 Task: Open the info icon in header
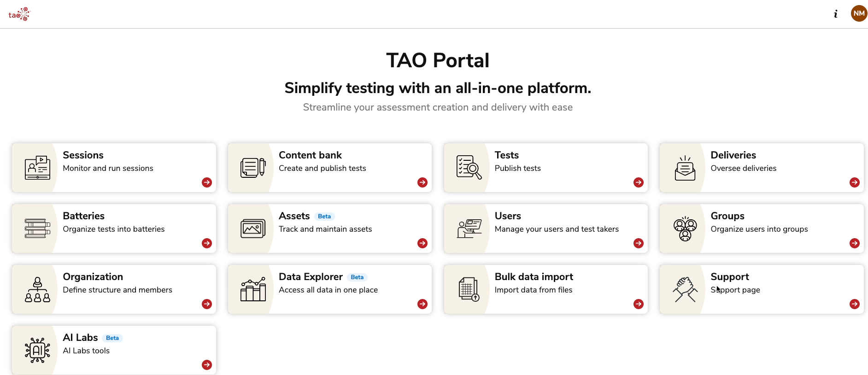836,14
